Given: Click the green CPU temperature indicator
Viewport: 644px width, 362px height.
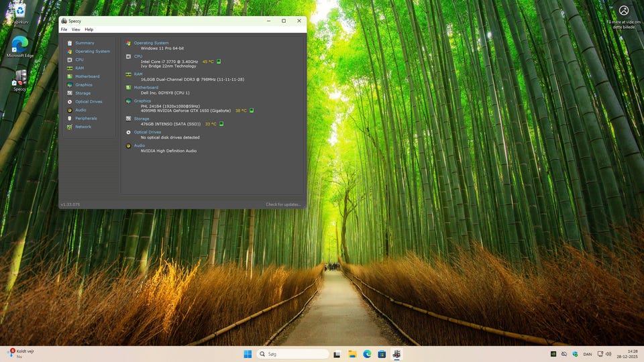Looking at the screenshot, I should [219, 62].
